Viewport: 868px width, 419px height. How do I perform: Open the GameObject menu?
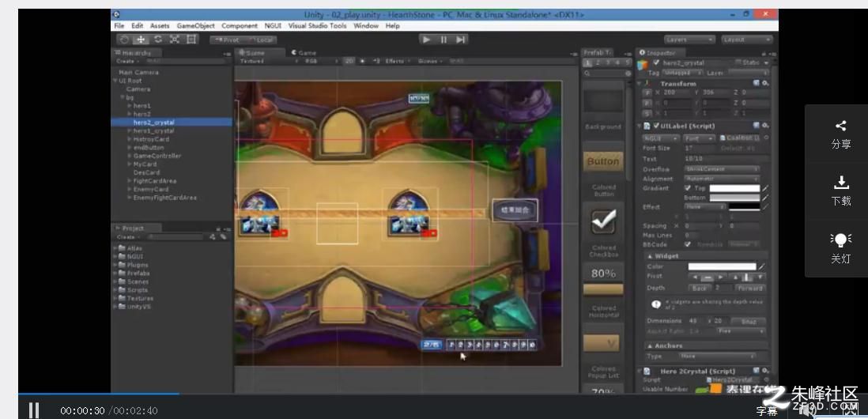(195, 25)
